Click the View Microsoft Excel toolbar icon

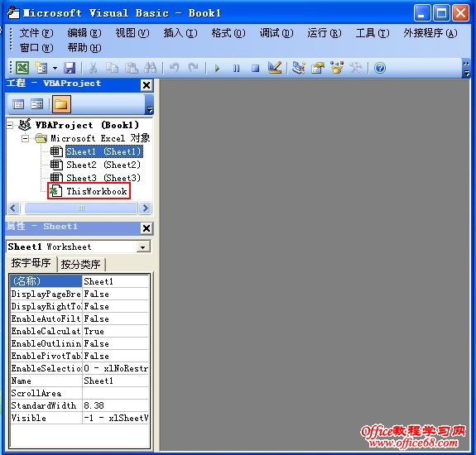coord(22,68)
